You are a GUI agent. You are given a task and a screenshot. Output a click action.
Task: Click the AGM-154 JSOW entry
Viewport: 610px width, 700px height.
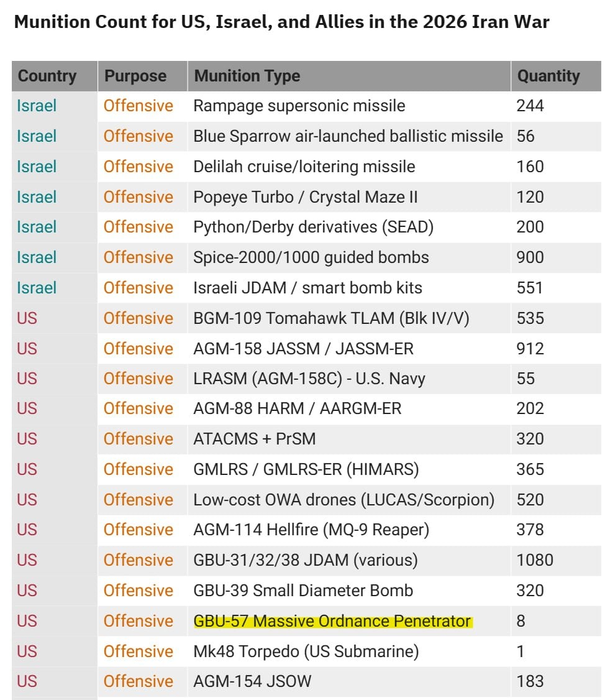tap(252, 681)
